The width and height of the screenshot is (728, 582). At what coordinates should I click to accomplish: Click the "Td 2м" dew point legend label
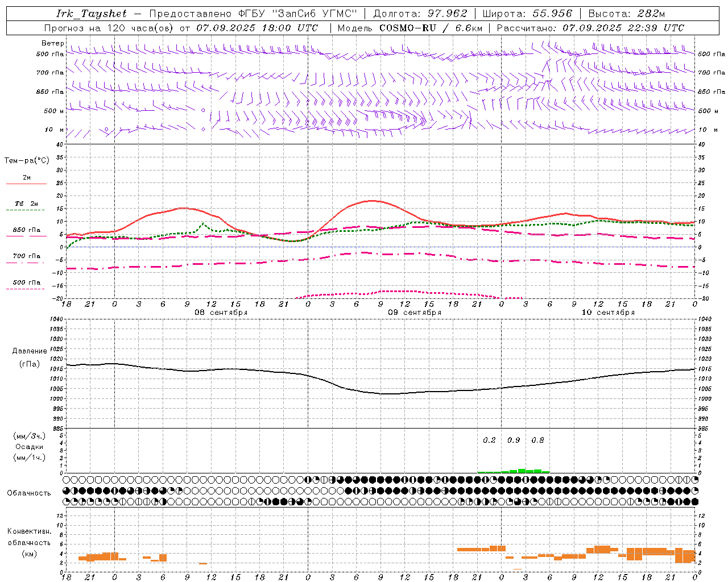coord(27,203)
